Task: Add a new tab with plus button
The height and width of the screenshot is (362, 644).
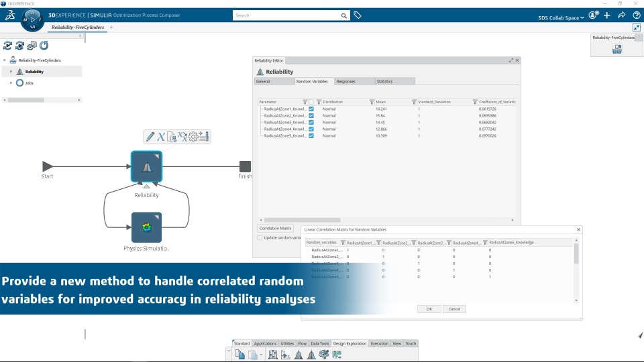Action: (x=111, y=27)
